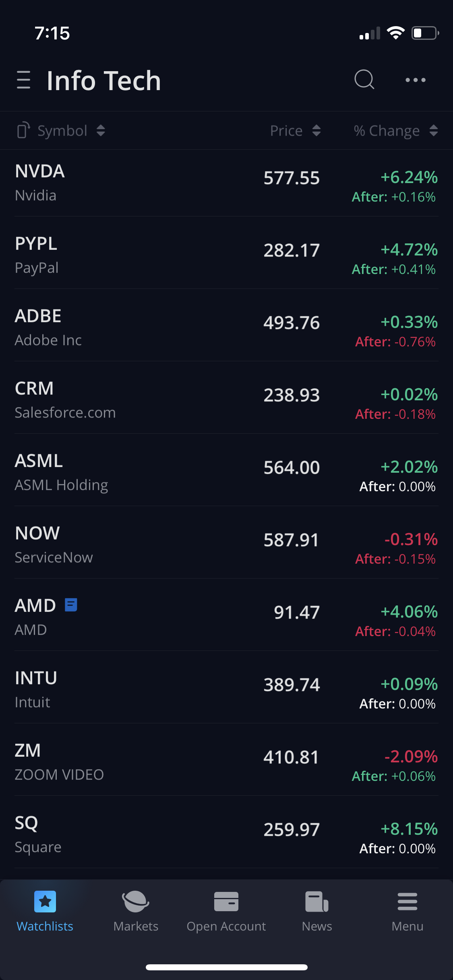Open the PayPal PYPL stock row
This screenshot has height=980, width=453.
[121, 255]
